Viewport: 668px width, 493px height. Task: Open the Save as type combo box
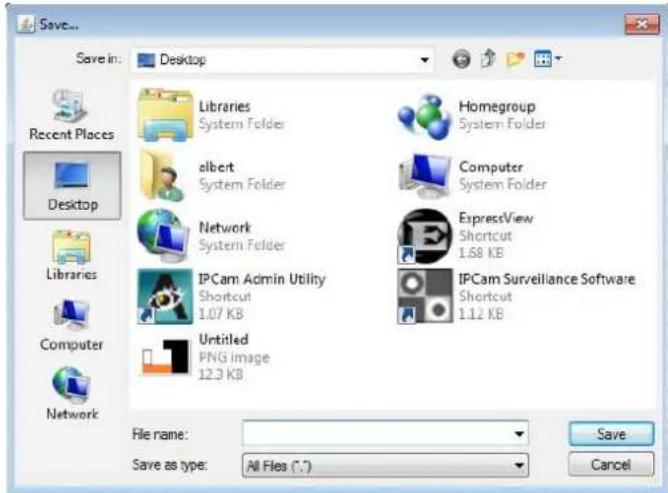[385, 465]
